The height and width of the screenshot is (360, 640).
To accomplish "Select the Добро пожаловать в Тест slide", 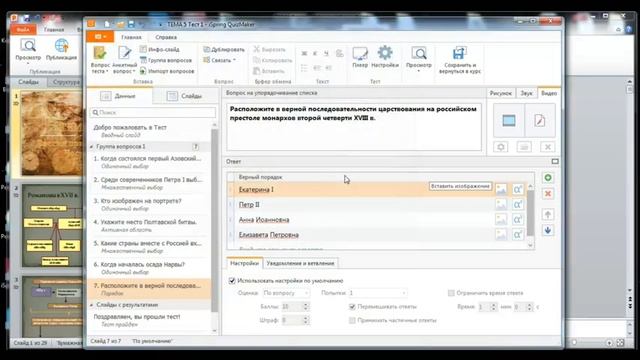I will pyautogui.click(x=149, y=131).
